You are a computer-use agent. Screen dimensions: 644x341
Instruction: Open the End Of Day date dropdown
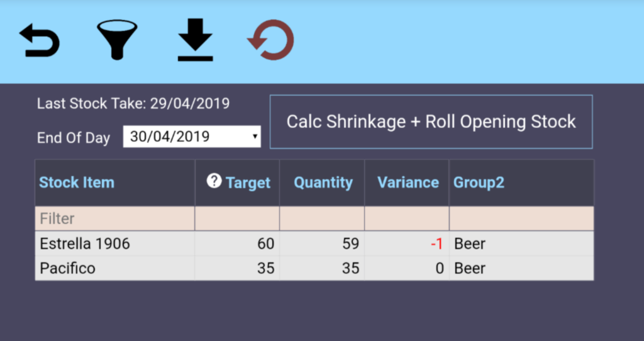[192, 136]
